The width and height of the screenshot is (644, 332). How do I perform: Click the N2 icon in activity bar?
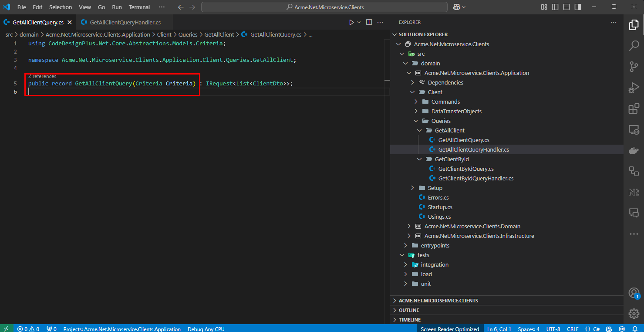pos(634,192)
